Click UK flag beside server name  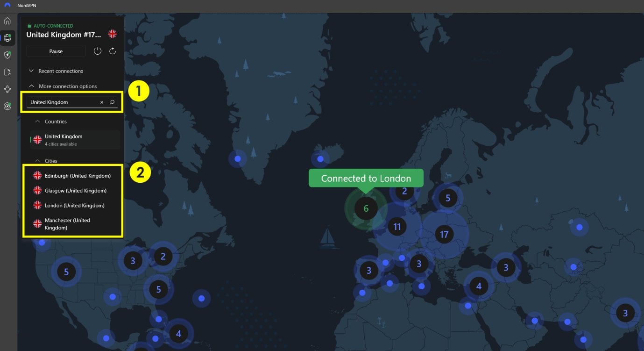[x=113, y=34]
